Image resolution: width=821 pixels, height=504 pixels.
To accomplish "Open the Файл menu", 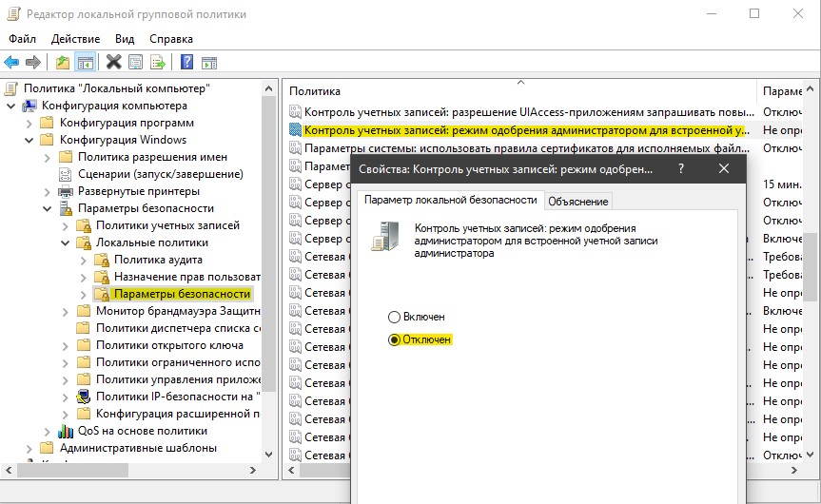I will coord(23,39).
